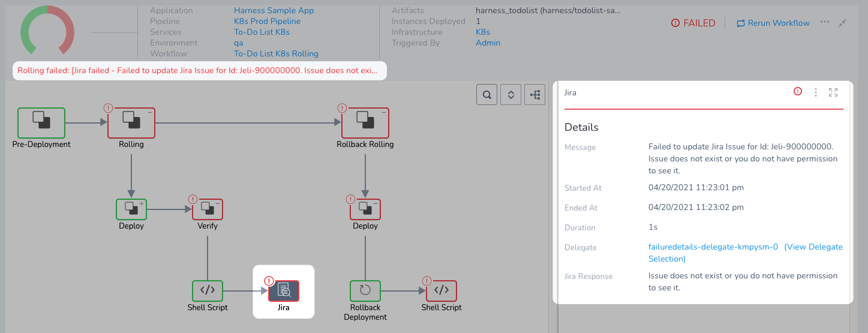Image resolution: width=868 pixels, height=333 pixels.
Task: Click the Started At time 11:23:01 pm
Action: (696, 187)
